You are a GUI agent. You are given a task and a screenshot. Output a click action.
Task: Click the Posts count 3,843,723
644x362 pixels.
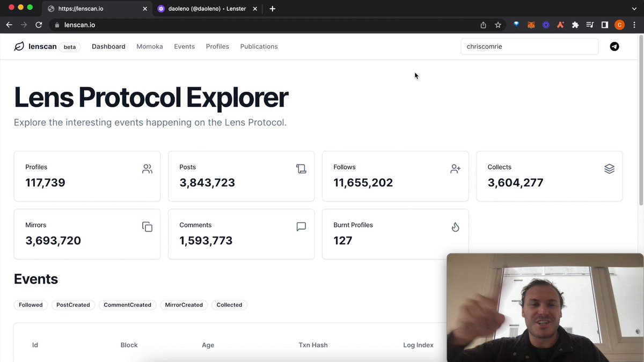coord(207,182)
